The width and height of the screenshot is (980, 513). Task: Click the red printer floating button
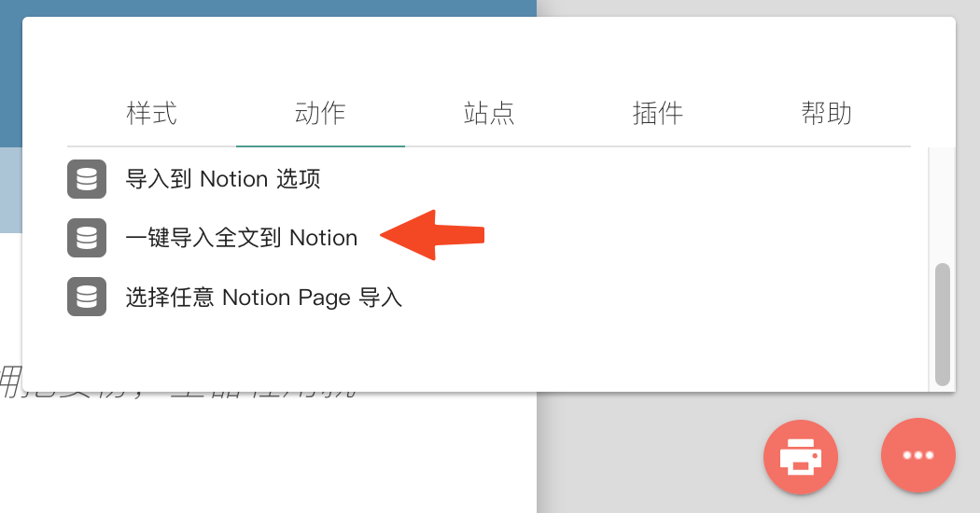click(801, 457)
